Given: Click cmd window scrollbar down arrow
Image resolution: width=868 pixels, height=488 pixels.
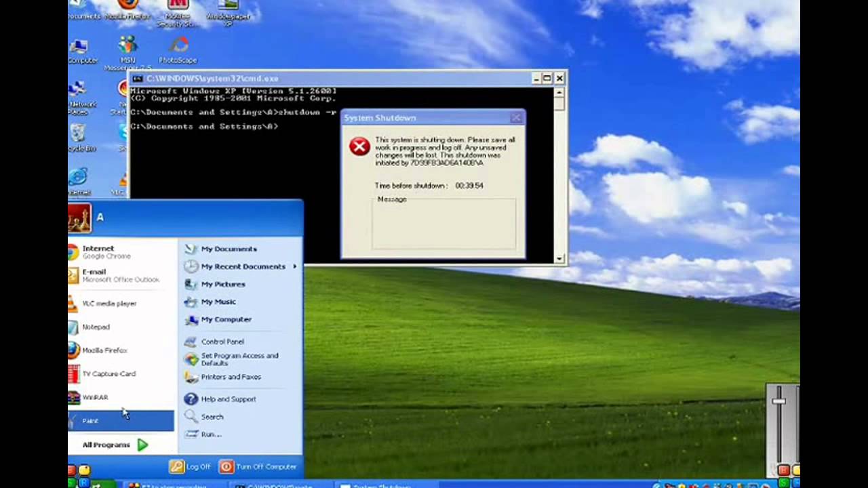Looking at the screenshot, I should coord(559,258).
